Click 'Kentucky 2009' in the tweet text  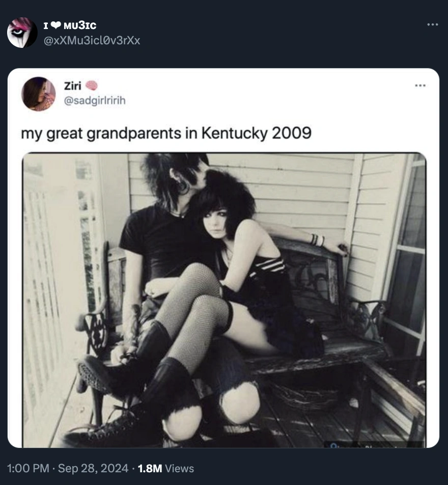tap(256, 133)
